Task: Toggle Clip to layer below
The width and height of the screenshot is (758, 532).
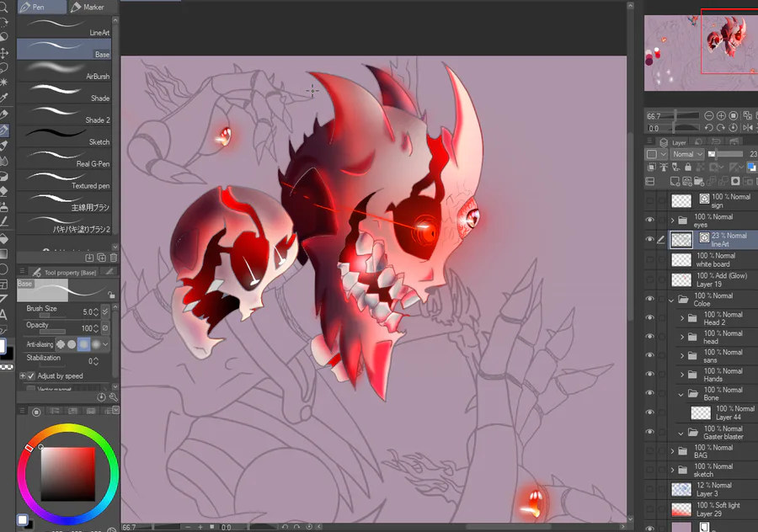Action: click(x=652, y=168)
